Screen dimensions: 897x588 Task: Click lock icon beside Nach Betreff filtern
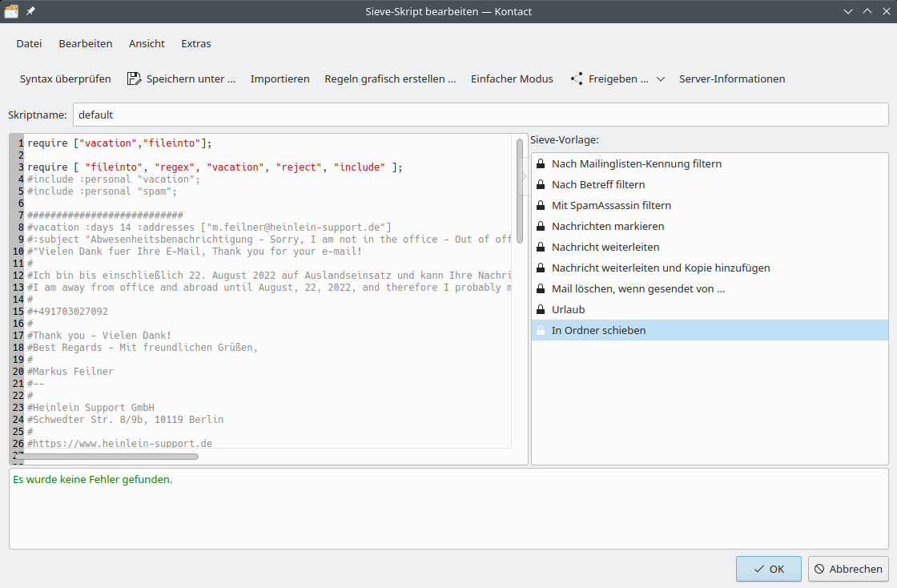(541, 184)
